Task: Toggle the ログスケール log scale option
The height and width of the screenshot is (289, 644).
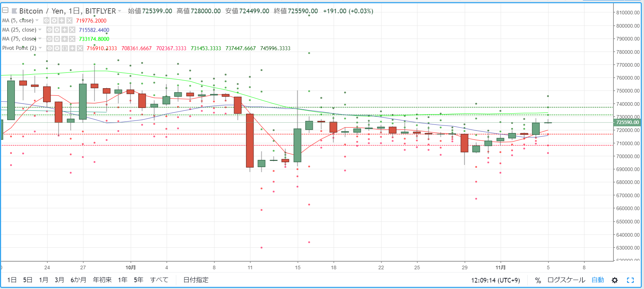Action: (x=566, y=280)
